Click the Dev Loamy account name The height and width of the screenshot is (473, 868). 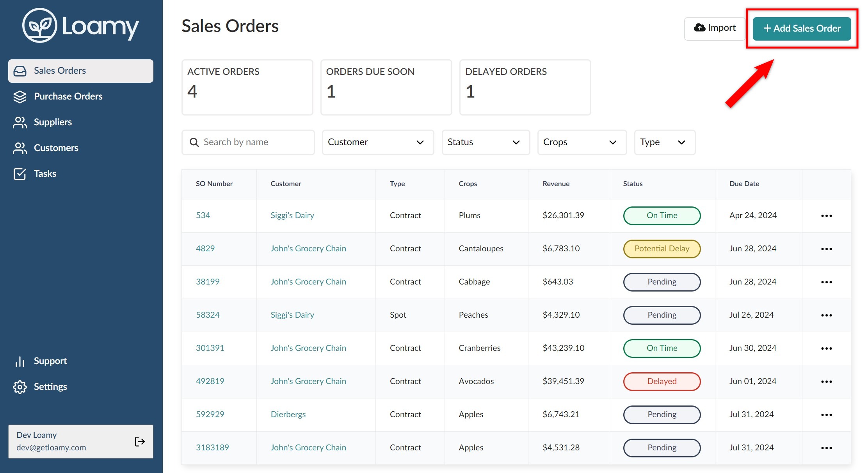coord(37,435)
